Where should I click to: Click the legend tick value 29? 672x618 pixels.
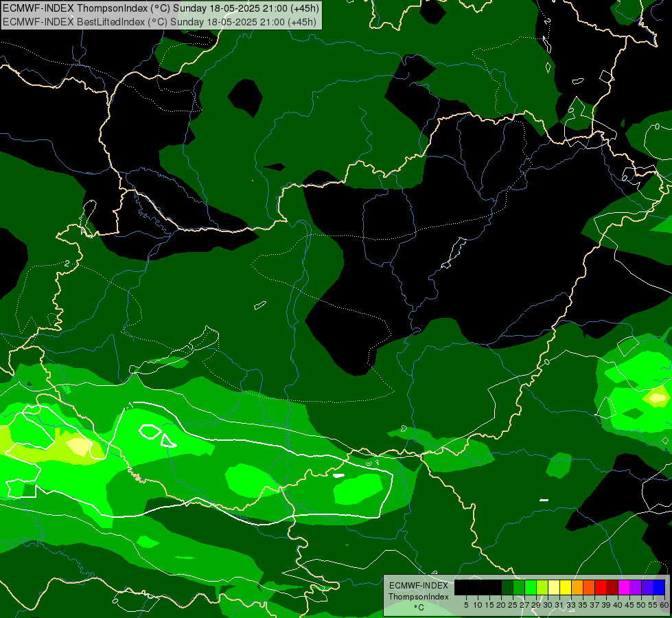[x=536, y=605]
